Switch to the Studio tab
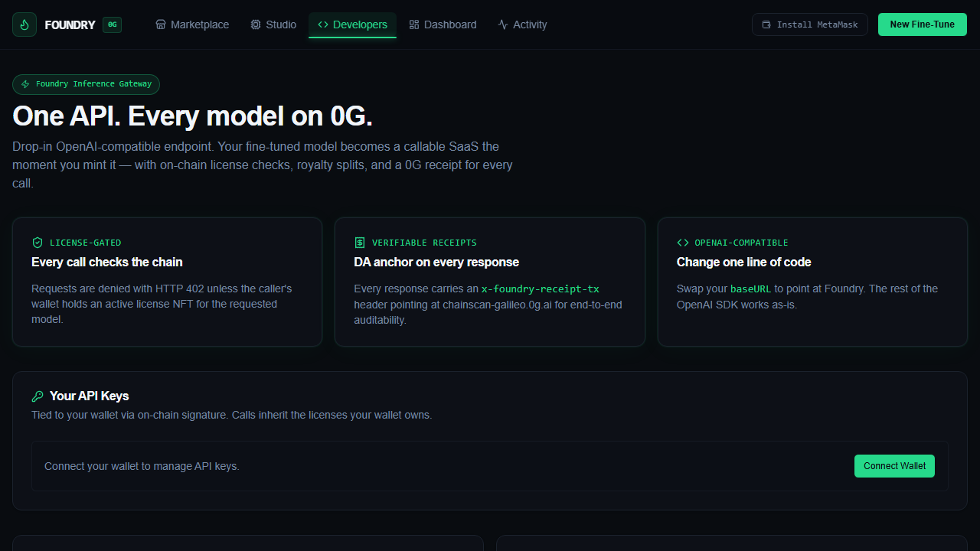Image resolution: width=980 pixels, height=551 pixels. 273,24
